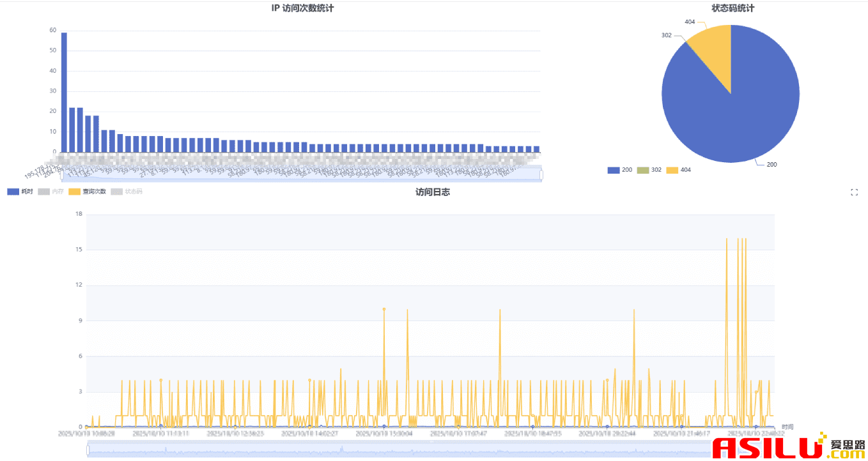Click the ASILU 爱思路 logo watermark
The height and width of the screenshot is (461, 868).
(x=789, y=448)
